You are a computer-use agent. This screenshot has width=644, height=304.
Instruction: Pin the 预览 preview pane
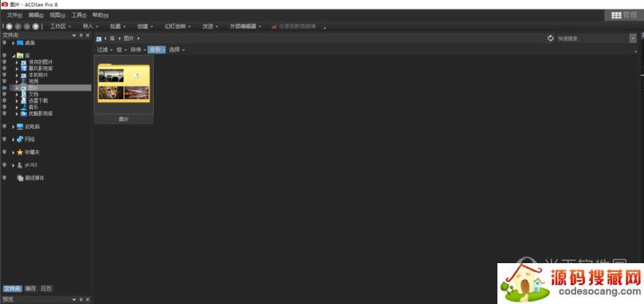click(81, 300)
